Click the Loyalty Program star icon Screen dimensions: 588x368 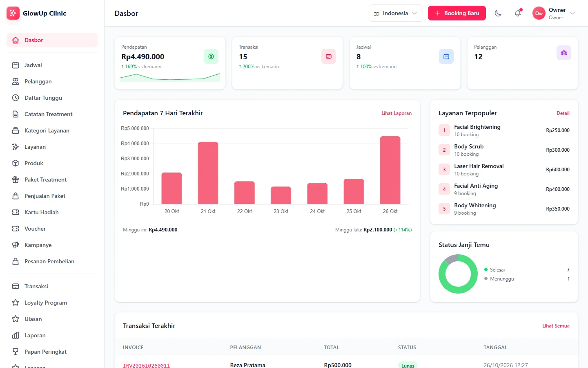pos(16,303)
